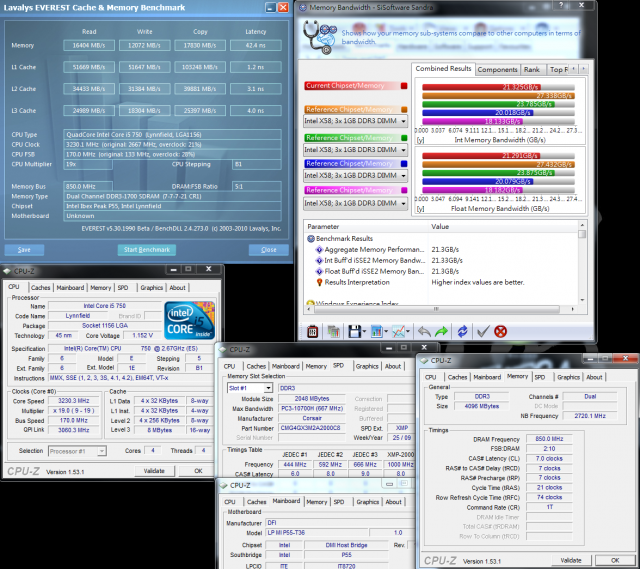Click the diamond icon beside Int Buff'd iSSE2 Memory Bandwidth

pos(319,260)
